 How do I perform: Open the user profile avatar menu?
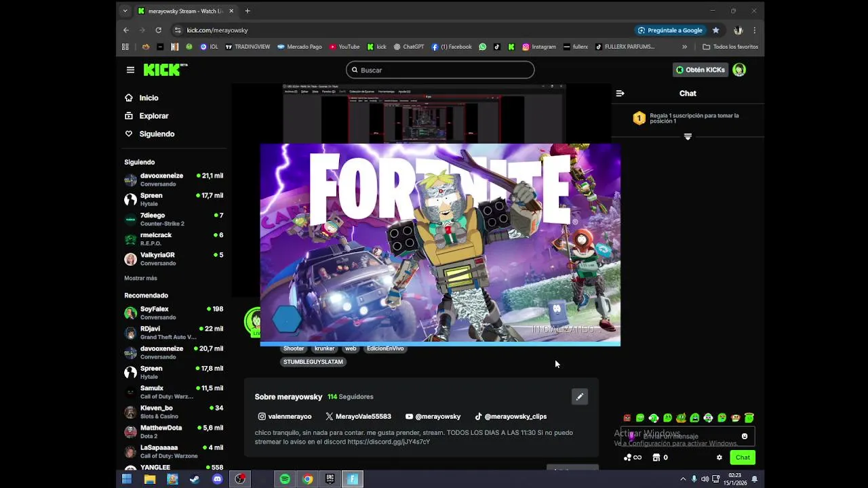[739, 70]
